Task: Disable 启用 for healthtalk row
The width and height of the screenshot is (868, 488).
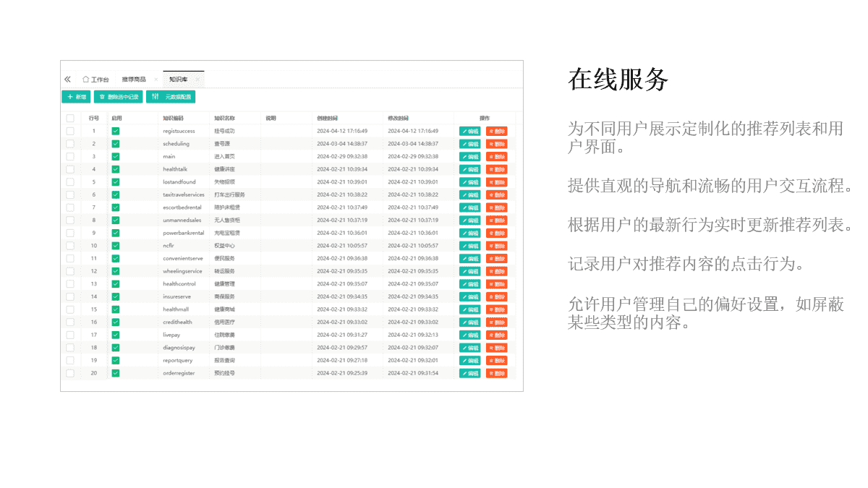Action: [x=116, y=169]
